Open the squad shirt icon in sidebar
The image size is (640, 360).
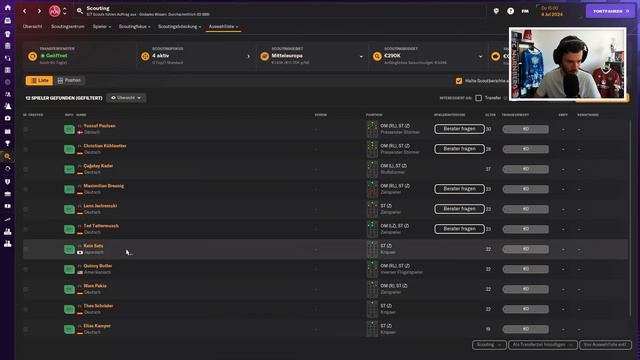point(7,33)
